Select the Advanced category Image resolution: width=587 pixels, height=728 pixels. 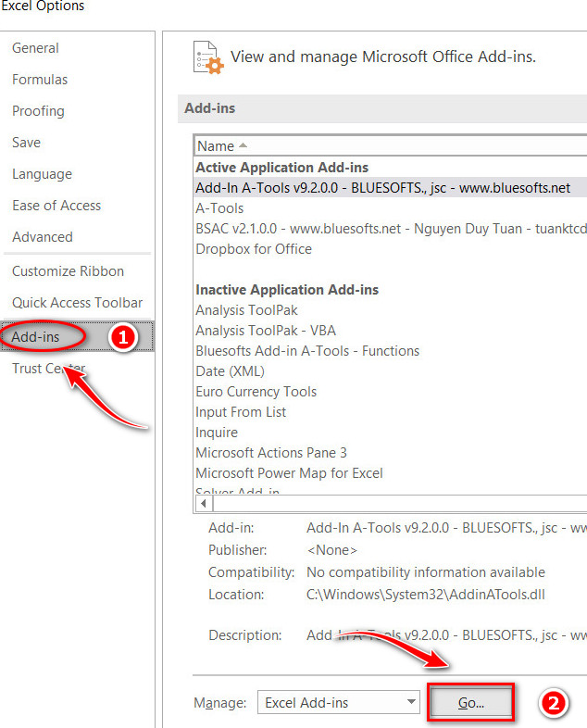pos(43,237)
